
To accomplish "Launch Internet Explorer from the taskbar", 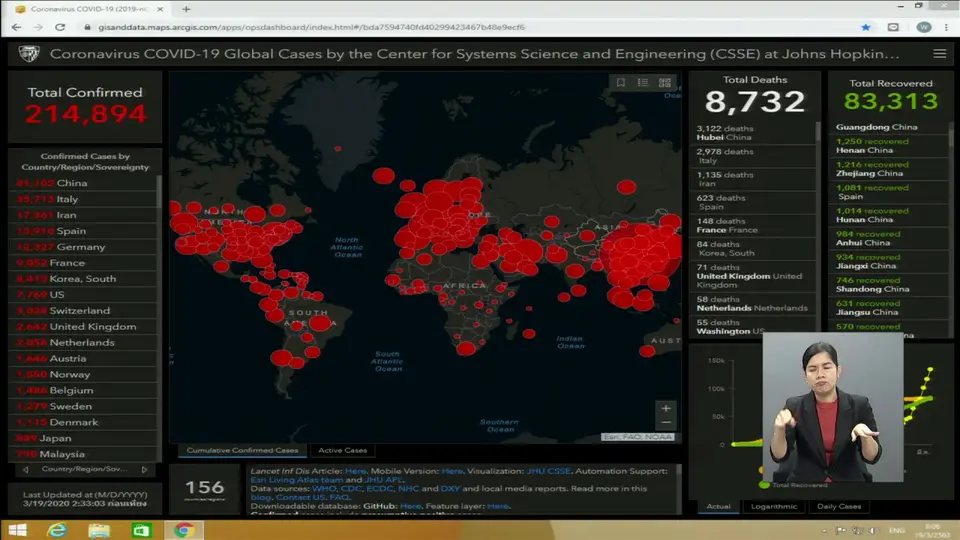I will 57,530.
